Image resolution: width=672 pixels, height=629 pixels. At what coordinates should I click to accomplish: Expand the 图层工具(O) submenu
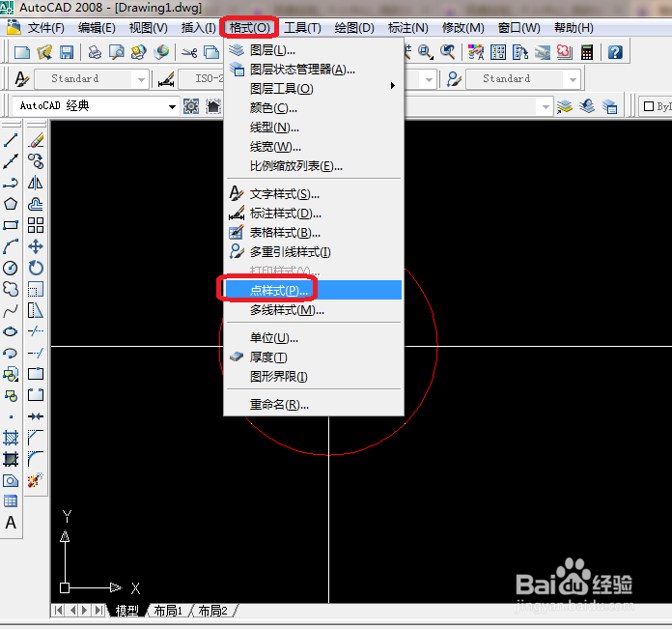pos(314,89)
